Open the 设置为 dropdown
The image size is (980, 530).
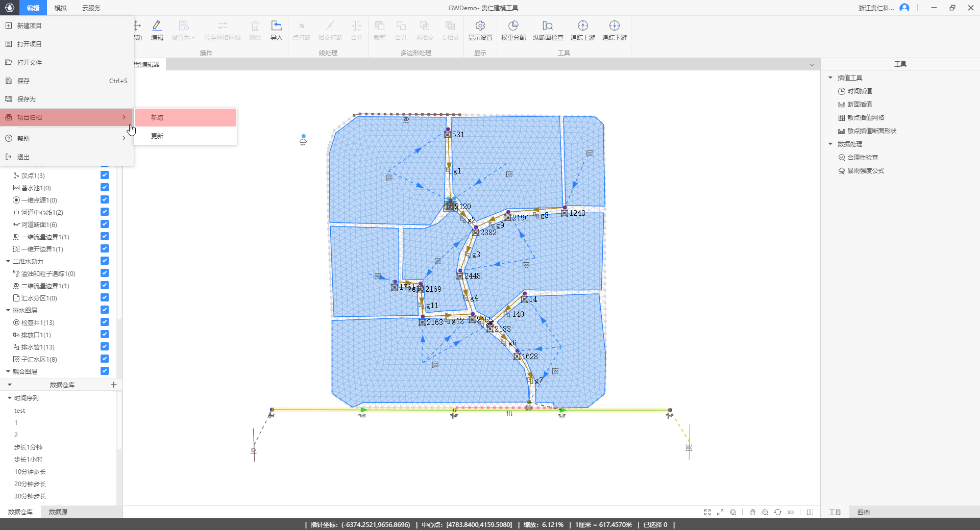(x=183, y=30)
